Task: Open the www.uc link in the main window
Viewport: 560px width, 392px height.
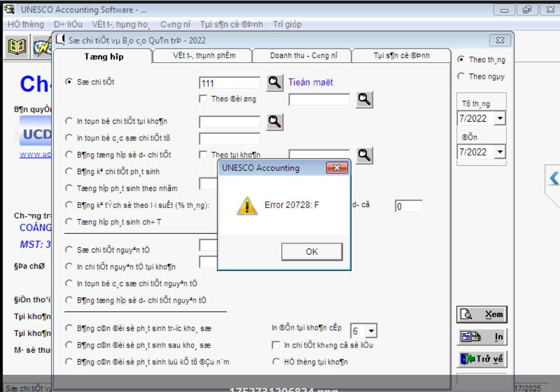Action: [35, 154]
